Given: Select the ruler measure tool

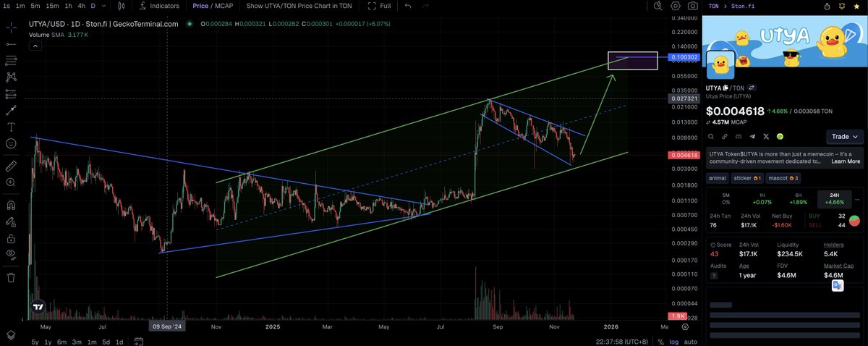Looking at the screenshot, I should coord(11,166).
